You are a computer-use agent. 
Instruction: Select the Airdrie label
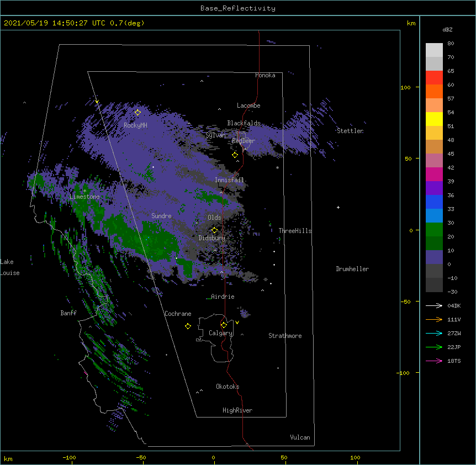pyautogui.click(x=223, y=297)
